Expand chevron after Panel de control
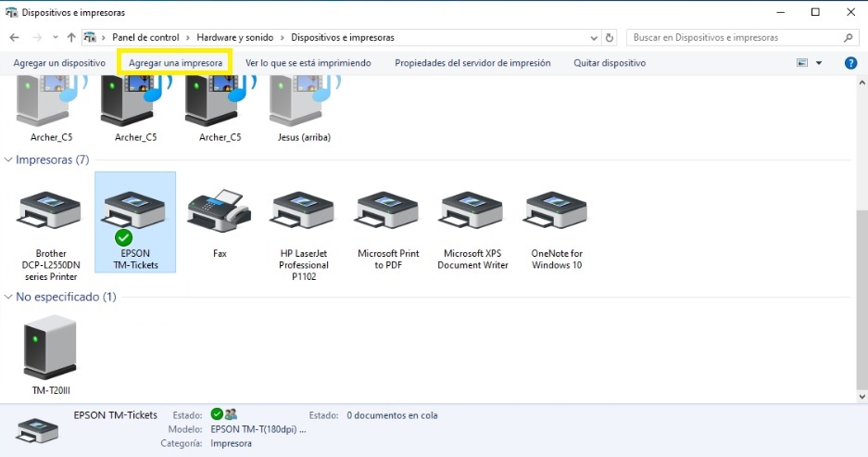 click(188, 38)
